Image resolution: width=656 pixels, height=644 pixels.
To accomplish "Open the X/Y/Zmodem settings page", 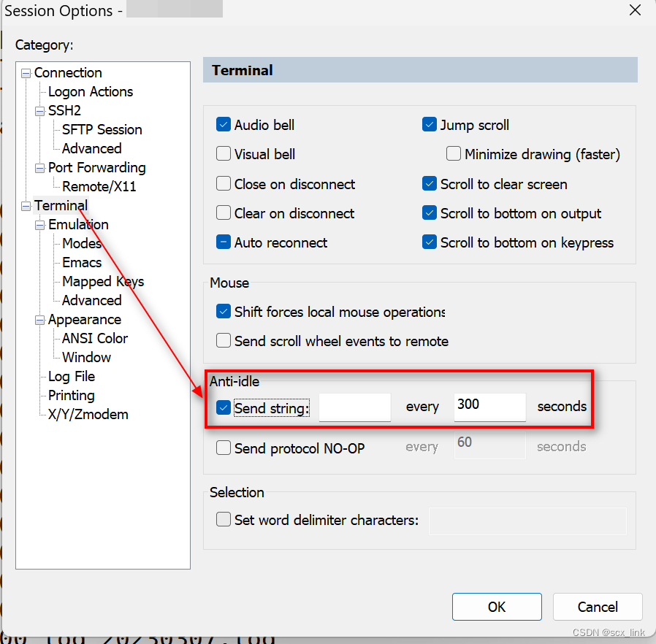I will (x=89, y=414).
